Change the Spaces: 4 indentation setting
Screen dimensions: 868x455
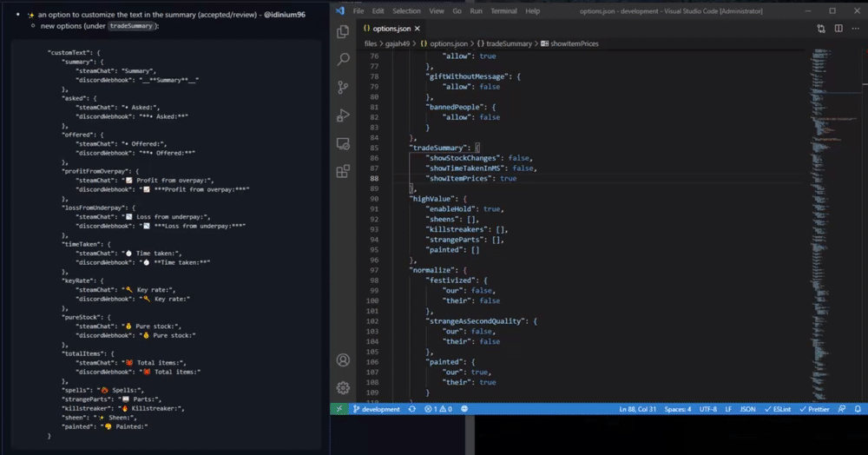pos(678,409)
